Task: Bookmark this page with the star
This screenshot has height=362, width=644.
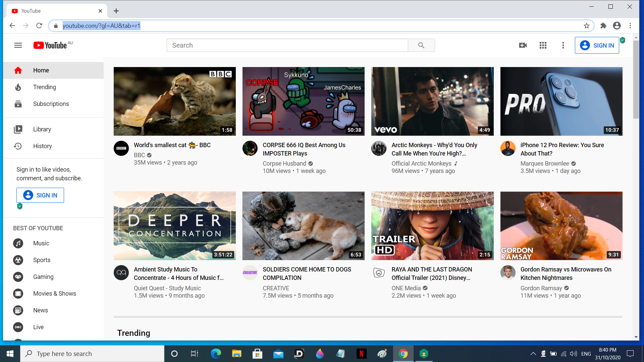Action: click(586, 26)
